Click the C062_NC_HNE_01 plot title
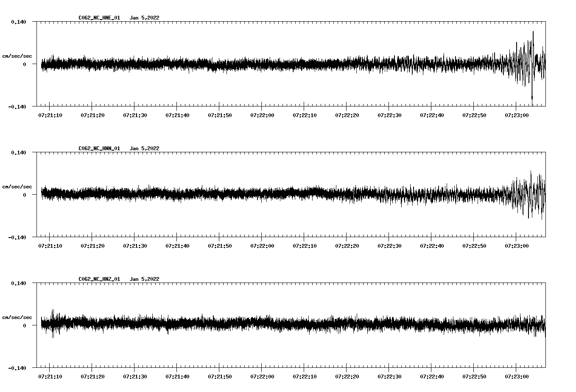 [99, 18]
